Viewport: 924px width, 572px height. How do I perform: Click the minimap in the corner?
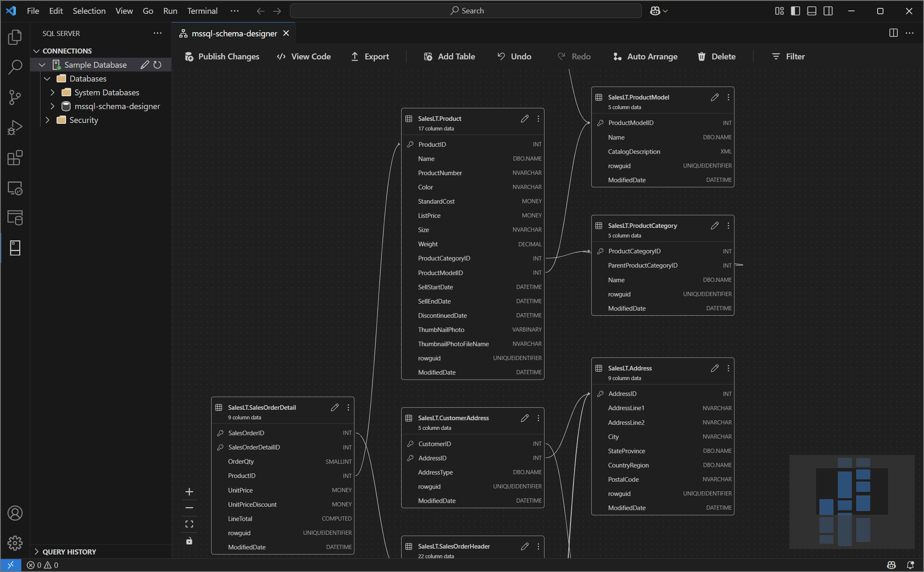[852, 502]
